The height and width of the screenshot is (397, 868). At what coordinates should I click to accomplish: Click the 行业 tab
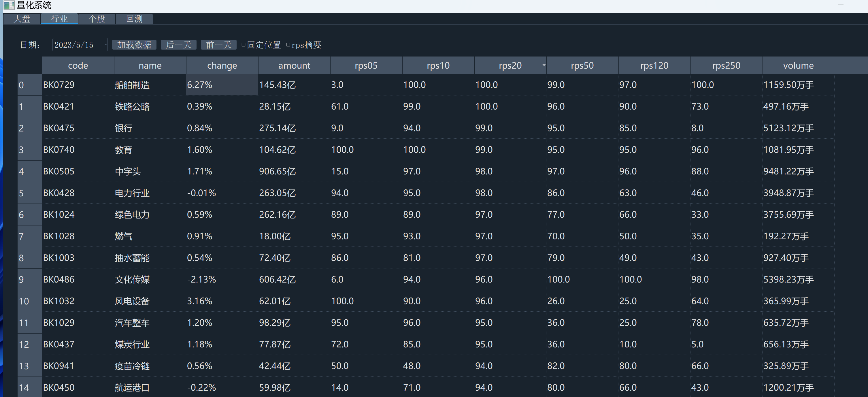coord(59,19)
